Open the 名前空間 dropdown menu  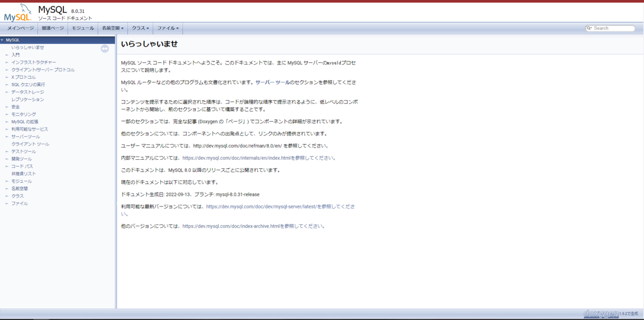pyautogui.click(x=113, y=28)
